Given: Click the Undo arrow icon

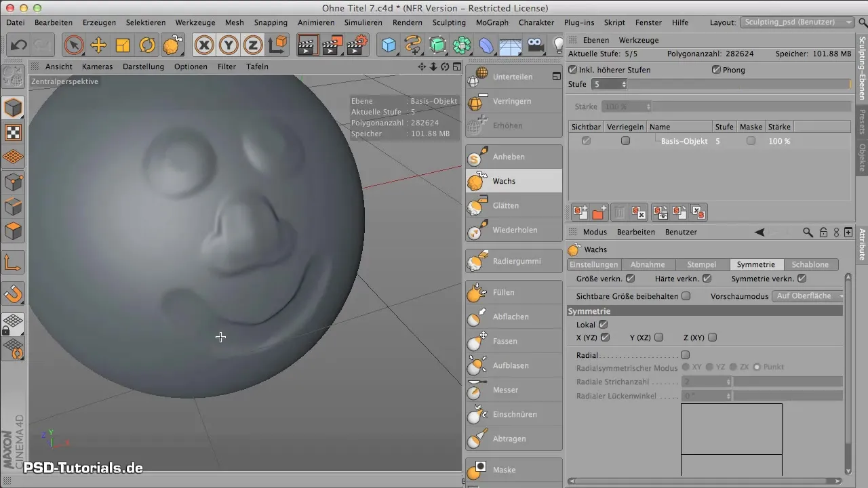Looking at the screenshot, I should [x=19, y=45].
